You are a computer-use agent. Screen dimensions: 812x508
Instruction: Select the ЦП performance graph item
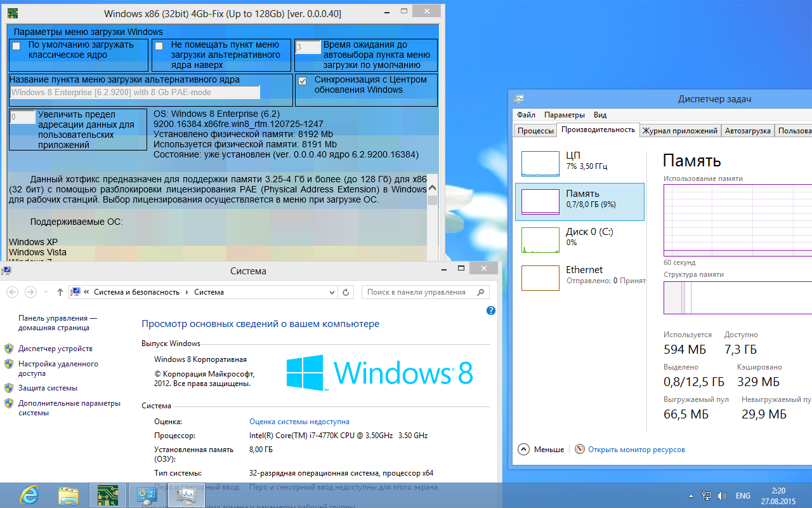pos(580,163)
